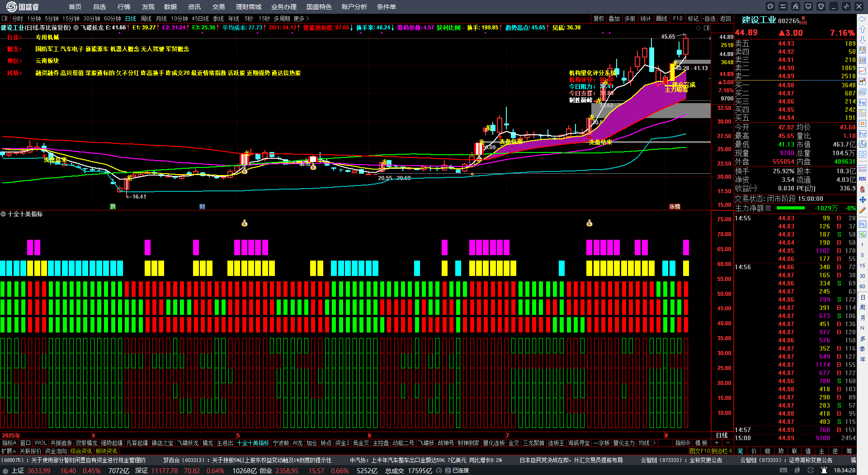
Task: Toggle the checkbox left of 分时
Action: (5, 19)
